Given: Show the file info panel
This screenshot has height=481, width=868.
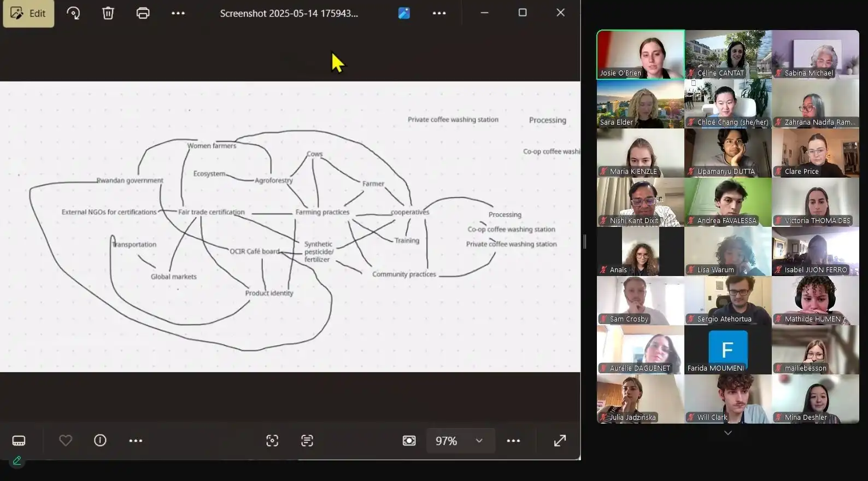Looking at the screenshot, I should pyautogui.click(x=100, y=441).
